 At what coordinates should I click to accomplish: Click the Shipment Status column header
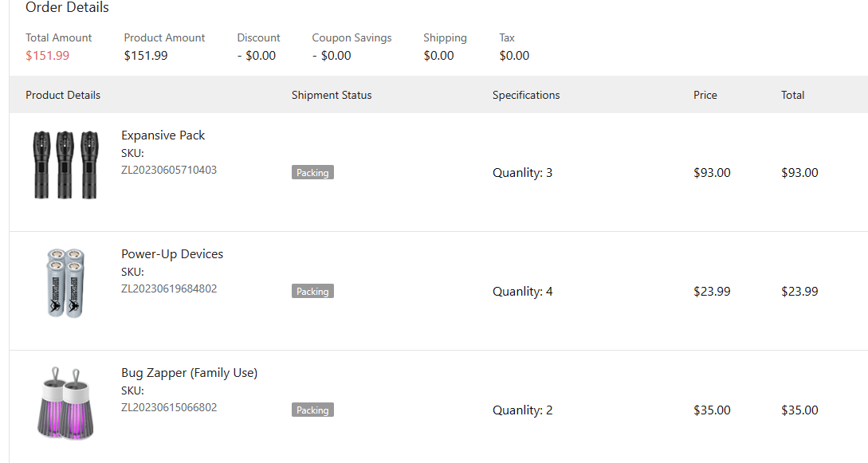click(332, 95)
